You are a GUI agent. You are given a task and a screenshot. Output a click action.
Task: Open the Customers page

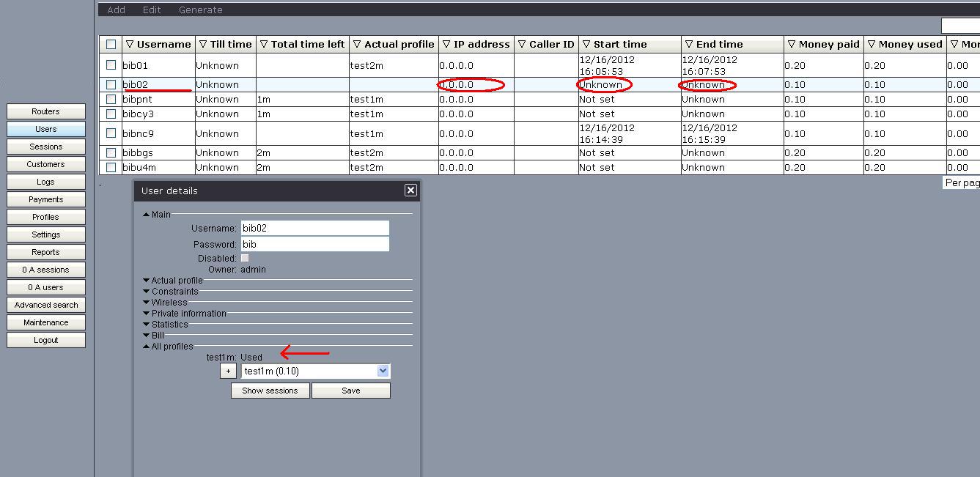(x=46, y=164)
